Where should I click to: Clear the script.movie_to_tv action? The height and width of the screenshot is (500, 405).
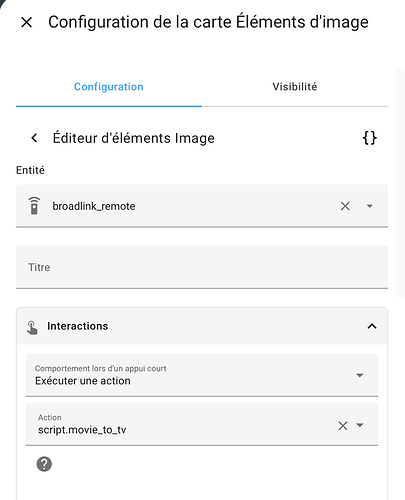click(343, 426)
